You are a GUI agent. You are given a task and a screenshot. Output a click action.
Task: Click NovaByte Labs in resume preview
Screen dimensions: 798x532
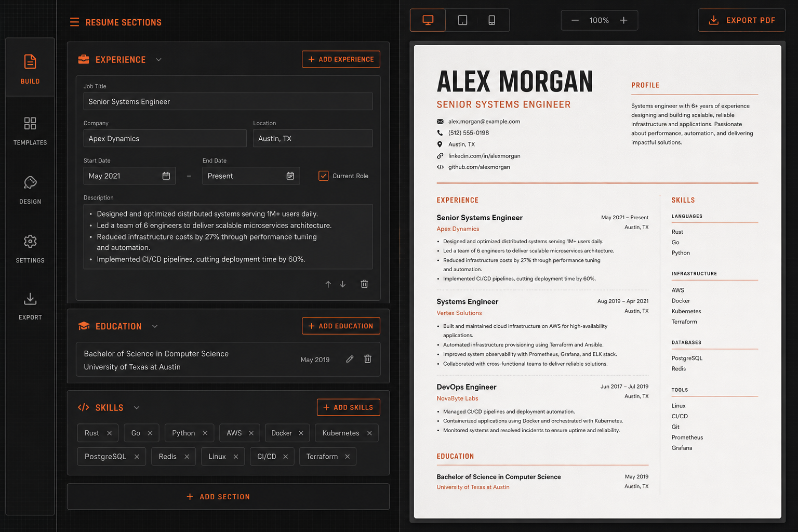[457, 398]
